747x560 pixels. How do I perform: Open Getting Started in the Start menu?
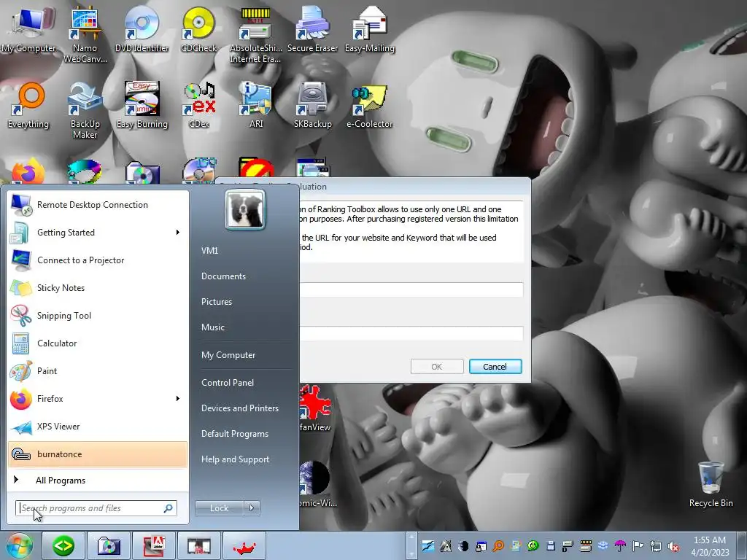point(98,233)
